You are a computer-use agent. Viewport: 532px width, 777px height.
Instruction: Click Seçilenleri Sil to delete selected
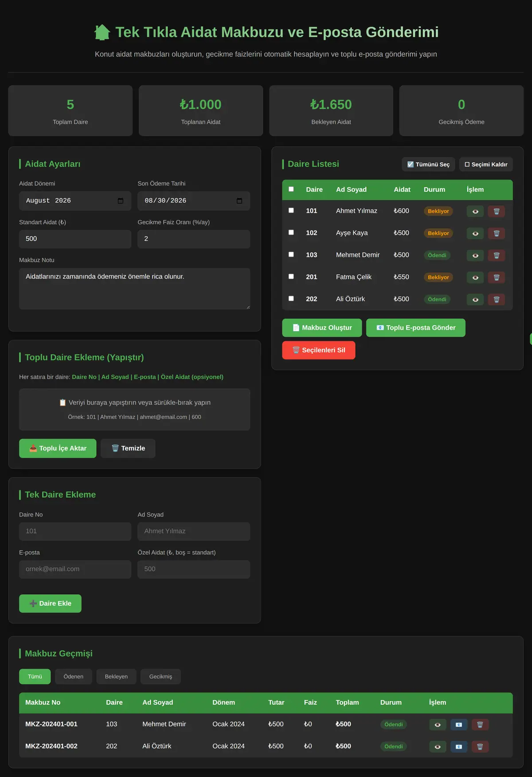pos(319,350)
